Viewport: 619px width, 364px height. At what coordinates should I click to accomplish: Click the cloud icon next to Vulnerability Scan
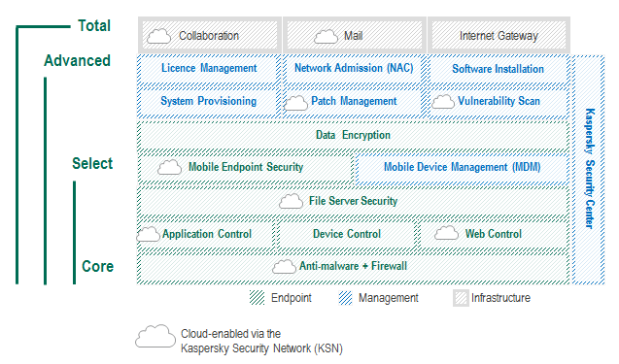click(x=443, y=101)
